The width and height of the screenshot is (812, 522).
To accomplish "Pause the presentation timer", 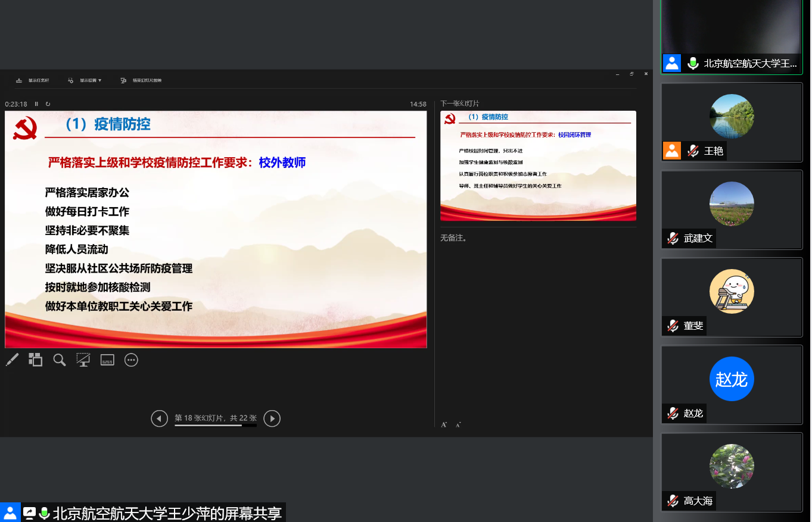I will (x=36, y=104).
